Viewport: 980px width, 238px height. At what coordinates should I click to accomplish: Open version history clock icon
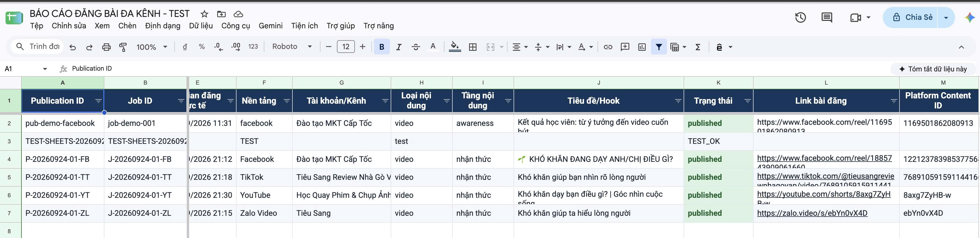[x=800, y=17]
